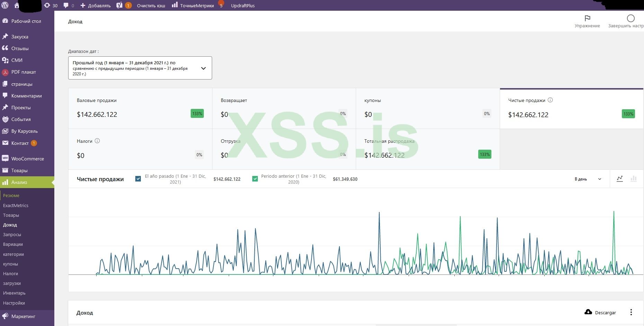Switch to line chart view icon
This screenshot has height=326, width=644.
click(x=620, y=179)
